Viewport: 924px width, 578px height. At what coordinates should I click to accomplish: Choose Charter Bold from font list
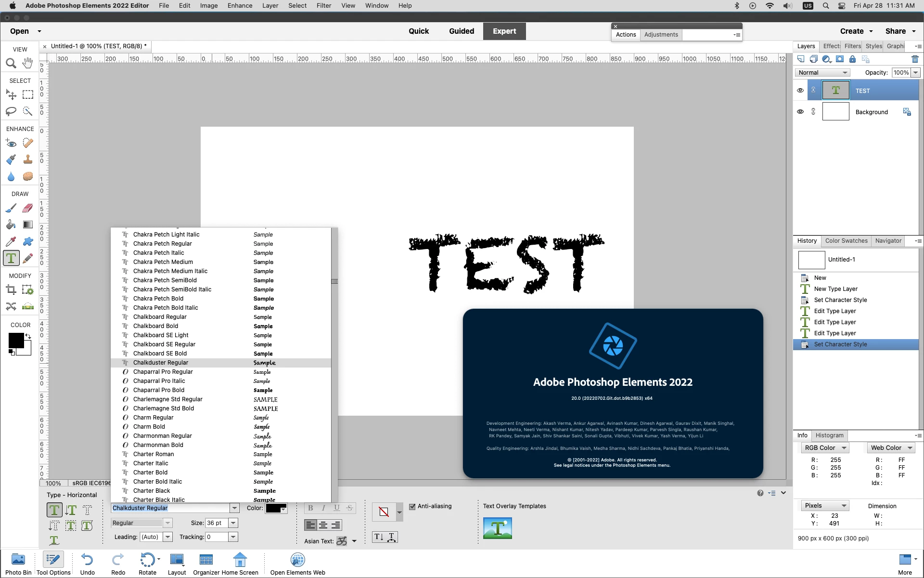pos(151,473)
